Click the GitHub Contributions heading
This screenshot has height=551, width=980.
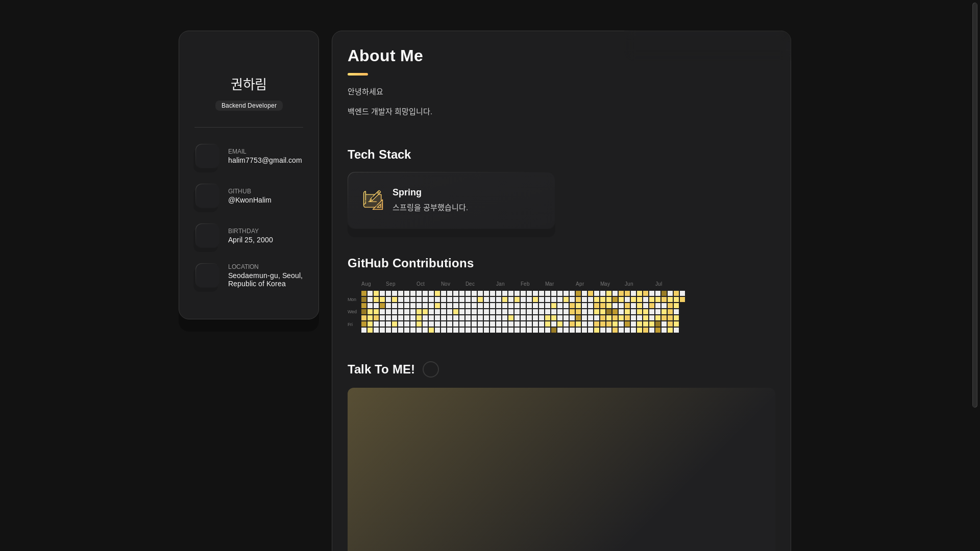411,263
